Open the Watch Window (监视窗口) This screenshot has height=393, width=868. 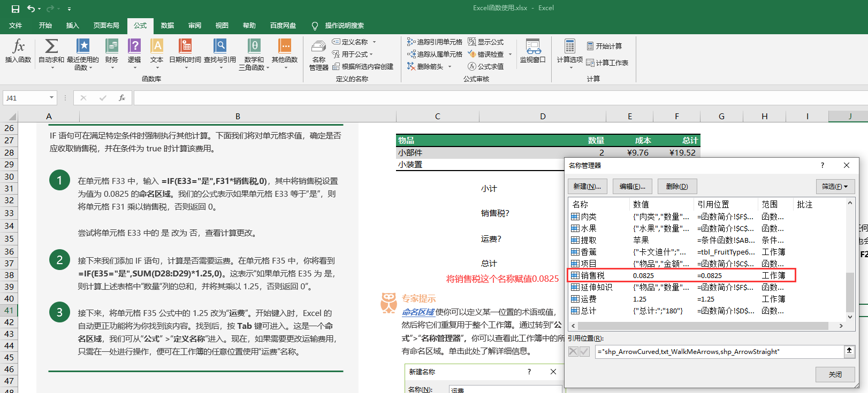(x=533, y=51)
